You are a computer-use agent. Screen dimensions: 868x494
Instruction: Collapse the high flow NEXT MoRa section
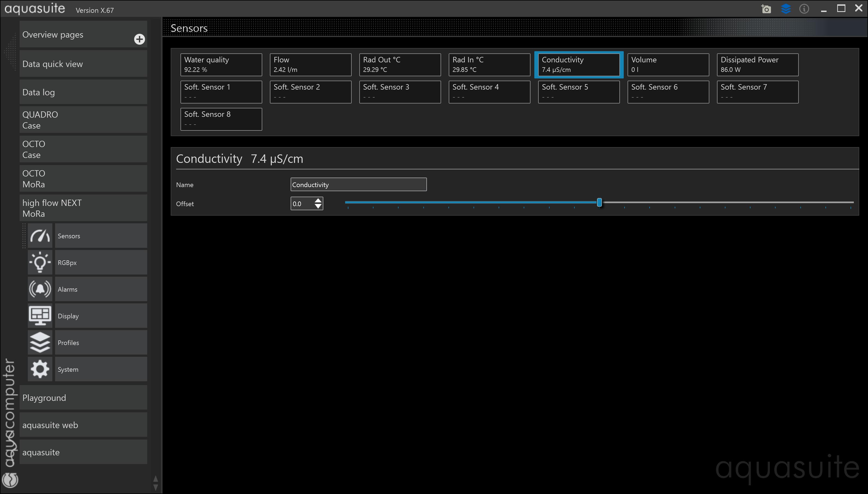point(83,208)
